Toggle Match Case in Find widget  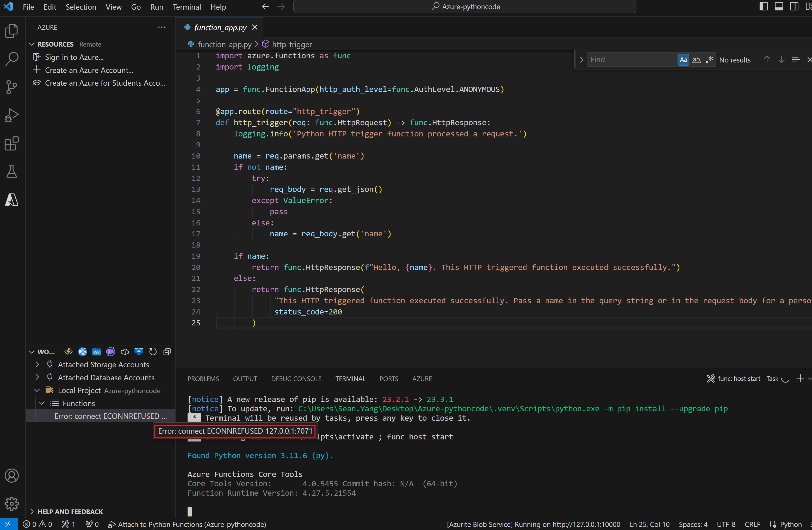683,60
